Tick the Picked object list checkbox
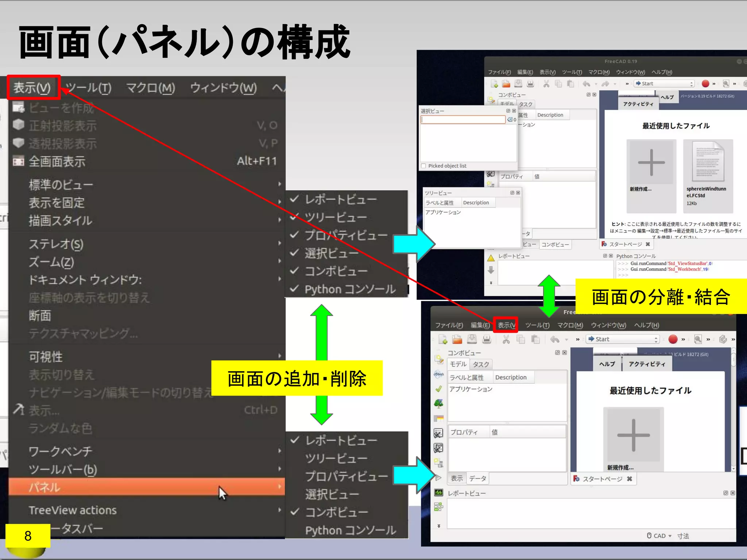 (423, 166)
